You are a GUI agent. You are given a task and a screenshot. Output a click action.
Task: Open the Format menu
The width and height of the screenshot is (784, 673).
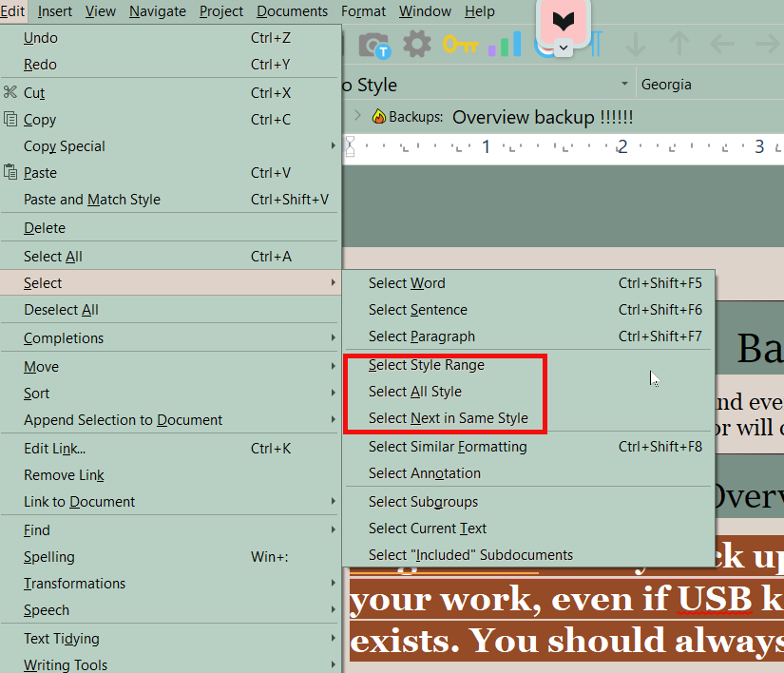(x=363, y=11)
